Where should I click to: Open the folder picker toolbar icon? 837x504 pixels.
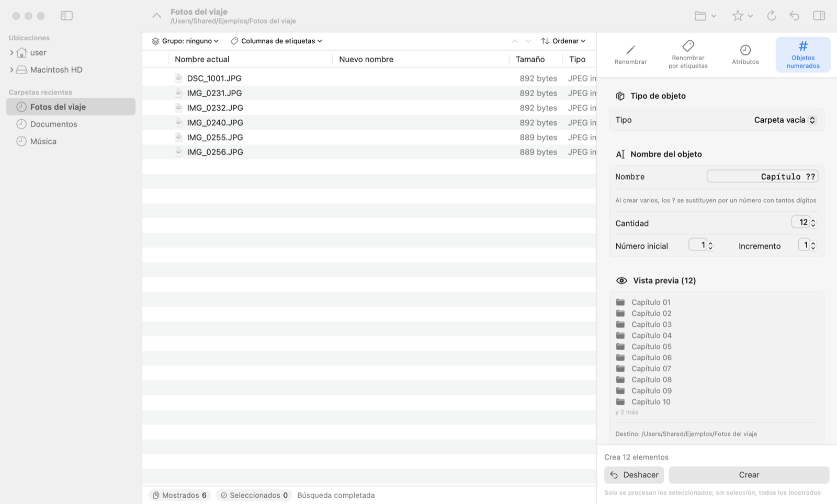pyautogui.click(x=705, y=16)
